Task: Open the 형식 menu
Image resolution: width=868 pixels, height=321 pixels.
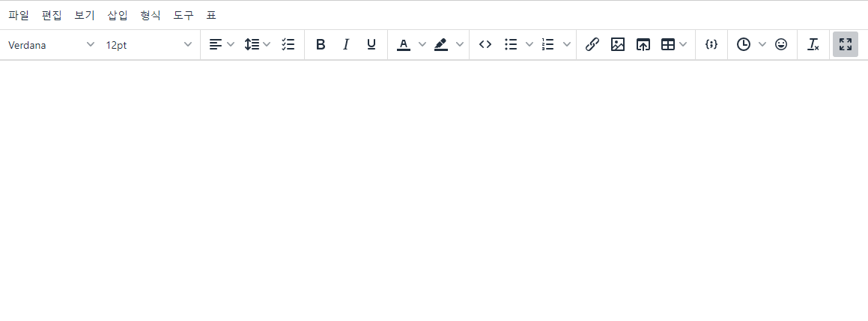Action: [x=151, y=15]
